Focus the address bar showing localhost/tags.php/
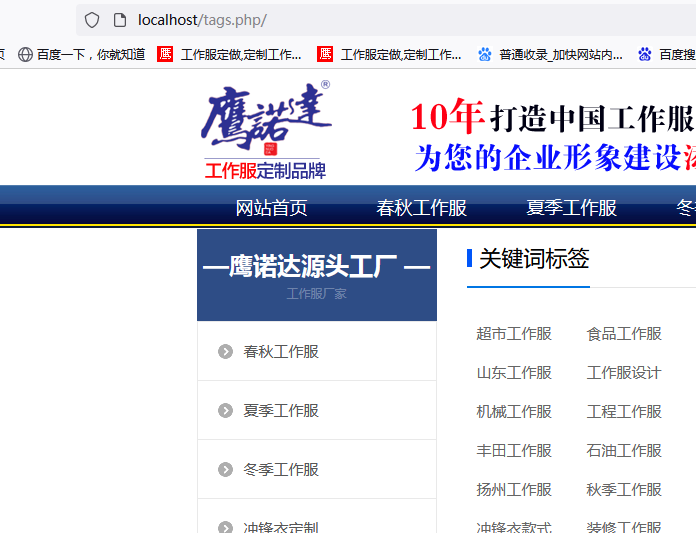 [400, 20]
